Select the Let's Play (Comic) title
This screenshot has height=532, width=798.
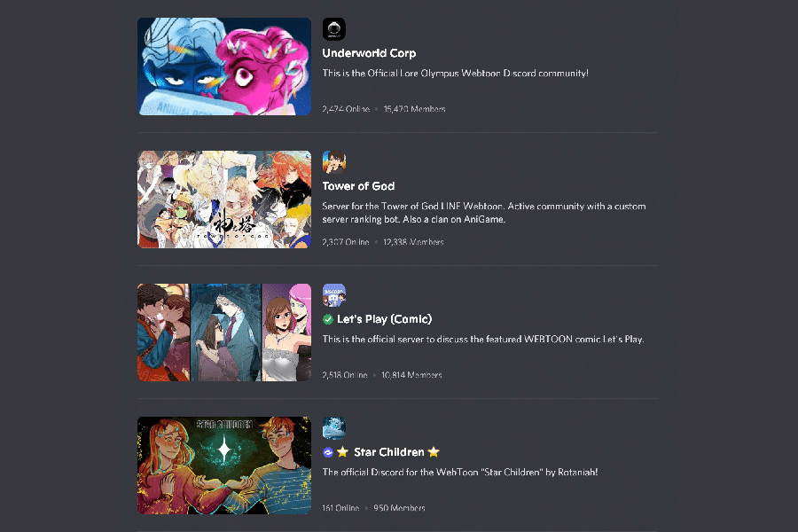pyautogui.click(x=384, y=319)
